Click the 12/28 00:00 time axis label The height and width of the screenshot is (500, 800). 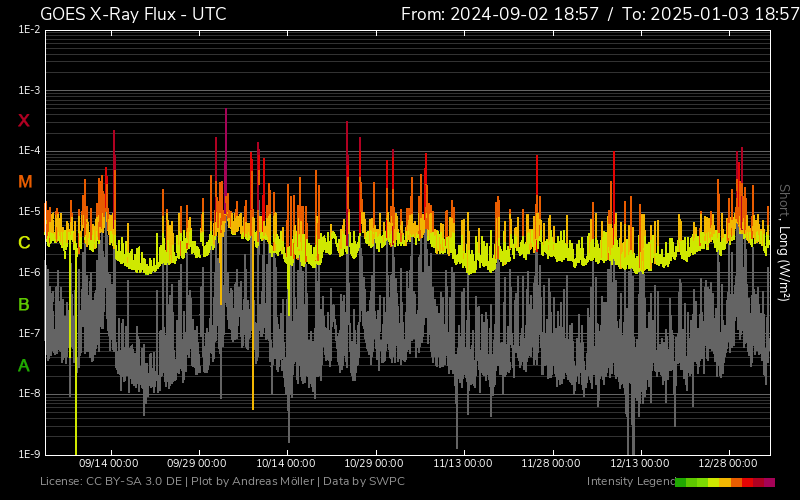click(727, 463)
